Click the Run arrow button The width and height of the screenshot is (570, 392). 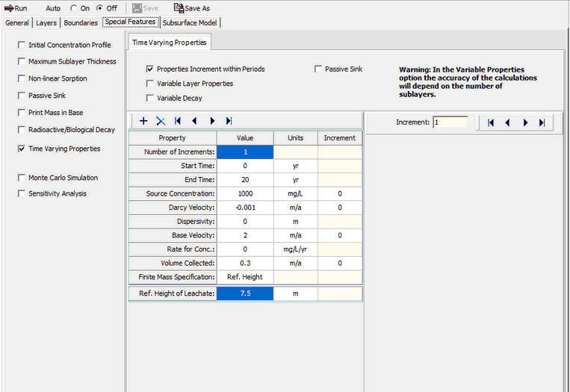click(16, 8)
